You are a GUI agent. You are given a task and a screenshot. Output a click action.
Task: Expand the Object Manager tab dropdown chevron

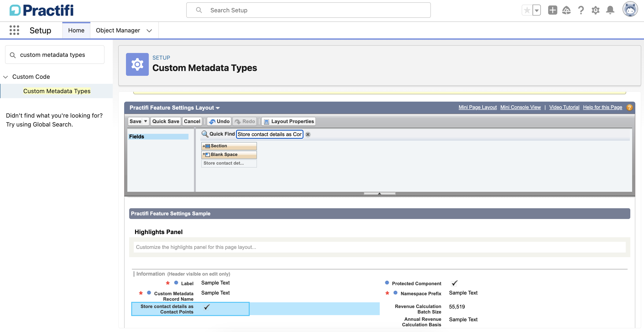pos(149,31)
